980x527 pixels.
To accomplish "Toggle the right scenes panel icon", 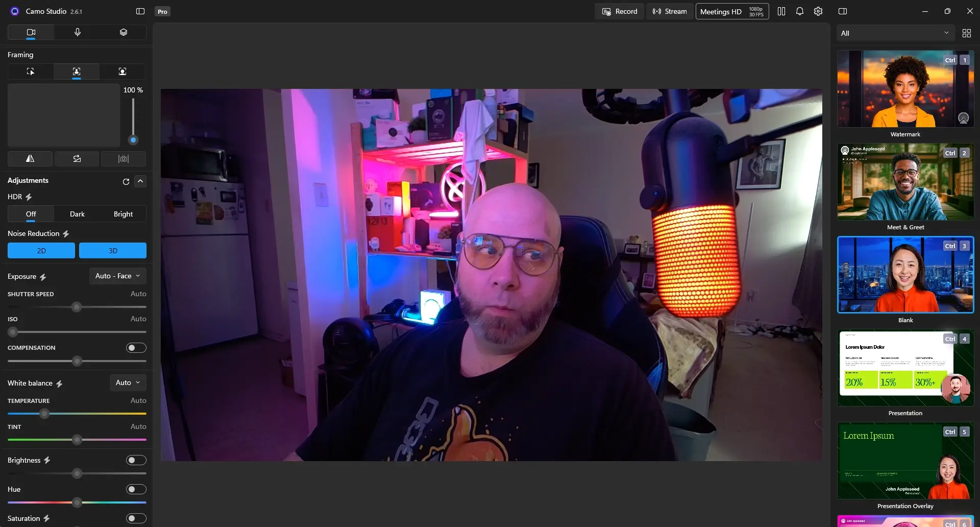I will point(843,11).
